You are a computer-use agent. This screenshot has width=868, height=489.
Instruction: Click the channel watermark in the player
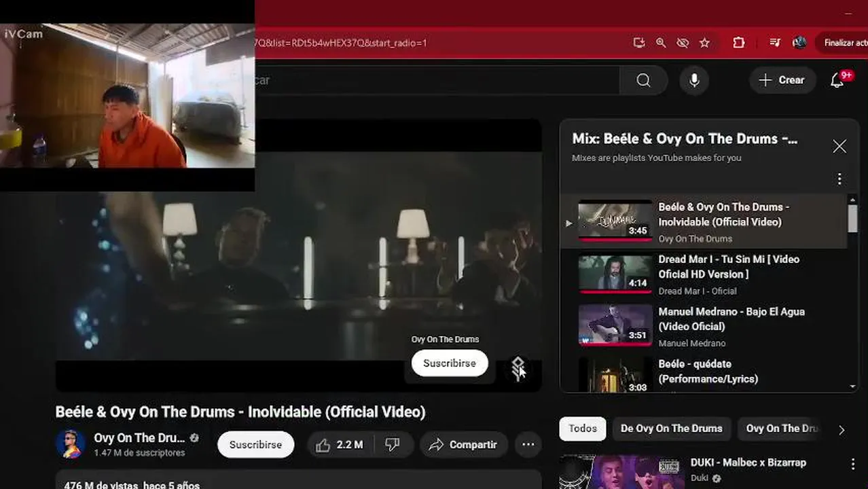pyautogui.click(x=518, y=369)
